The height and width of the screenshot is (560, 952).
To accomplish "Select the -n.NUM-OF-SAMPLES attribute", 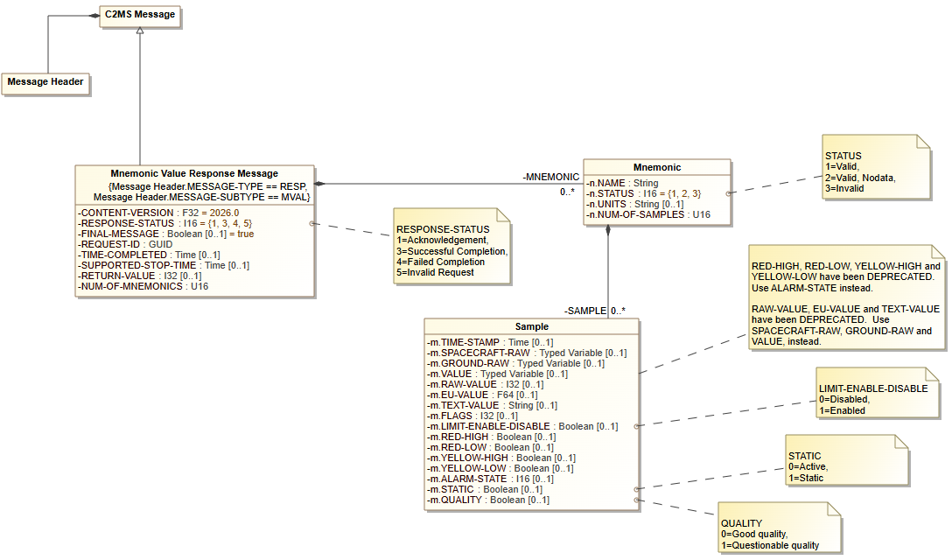I will tap(648, 214).
